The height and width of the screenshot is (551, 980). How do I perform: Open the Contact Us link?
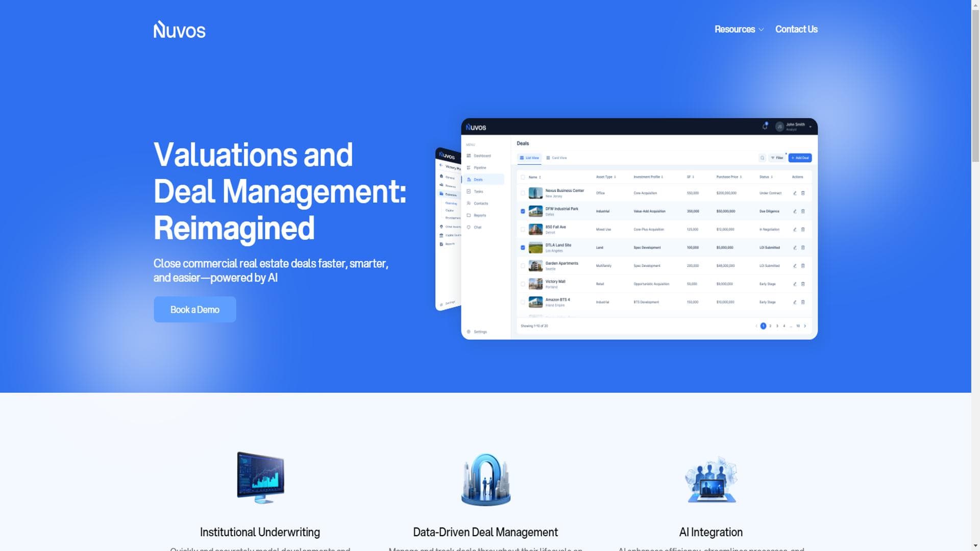(x=796, y=30)
